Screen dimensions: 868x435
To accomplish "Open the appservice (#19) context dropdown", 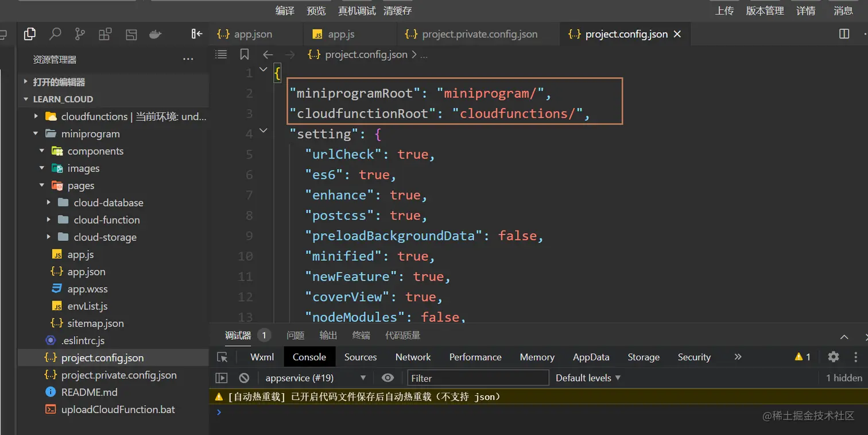I will pos(315,378).
